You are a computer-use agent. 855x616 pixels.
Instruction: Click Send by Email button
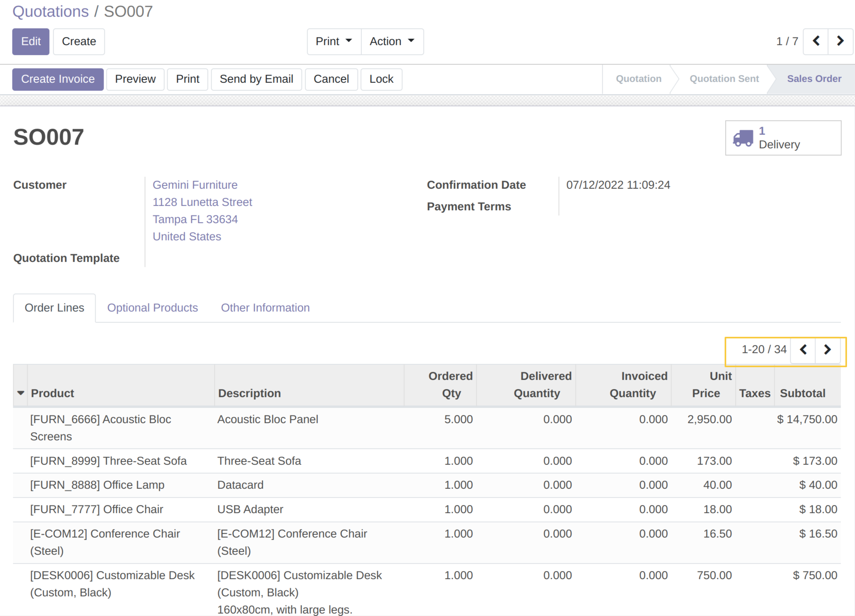[x=256, y=79]
